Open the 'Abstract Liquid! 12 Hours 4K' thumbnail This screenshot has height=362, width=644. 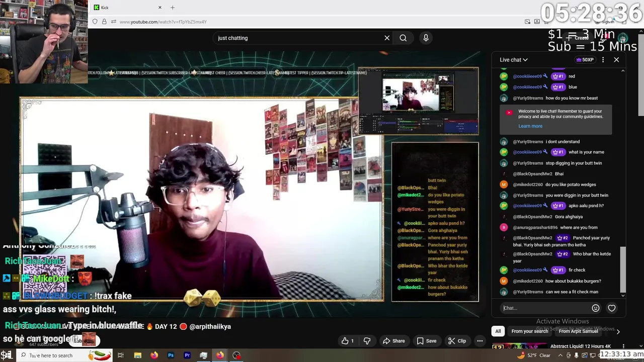519,346
